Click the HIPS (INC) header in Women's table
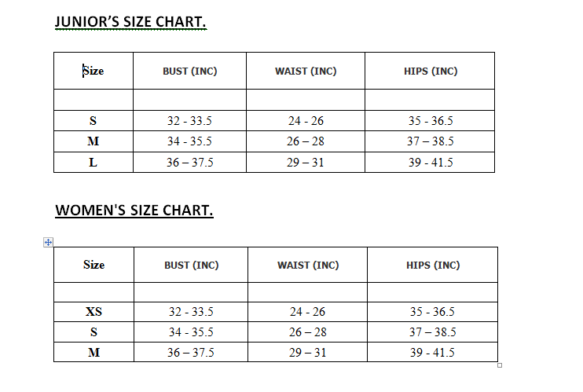 433,266
